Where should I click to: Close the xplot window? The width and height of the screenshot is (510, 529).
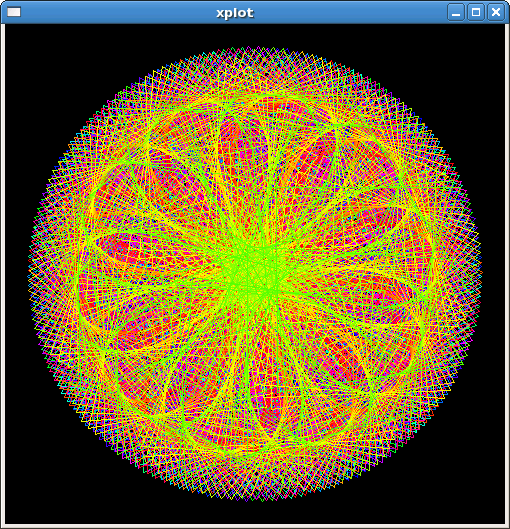[x=496, y=12]
